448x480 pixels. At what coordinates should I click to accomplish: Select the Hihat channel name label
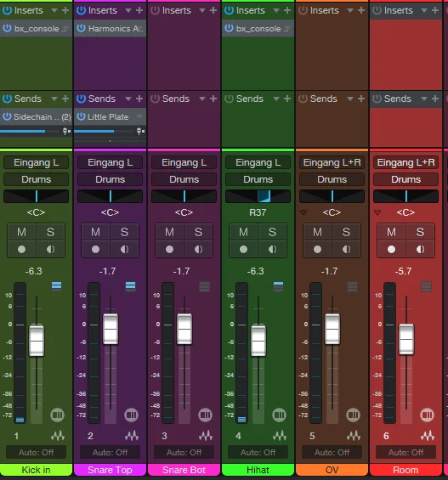tap(258, 470)
